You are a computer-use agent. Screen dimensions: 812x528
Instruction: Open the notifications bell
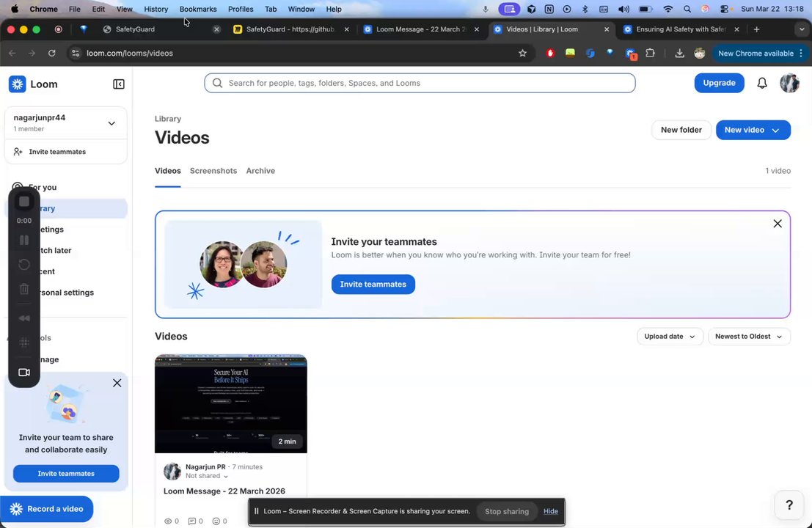[x=762, y=83]
